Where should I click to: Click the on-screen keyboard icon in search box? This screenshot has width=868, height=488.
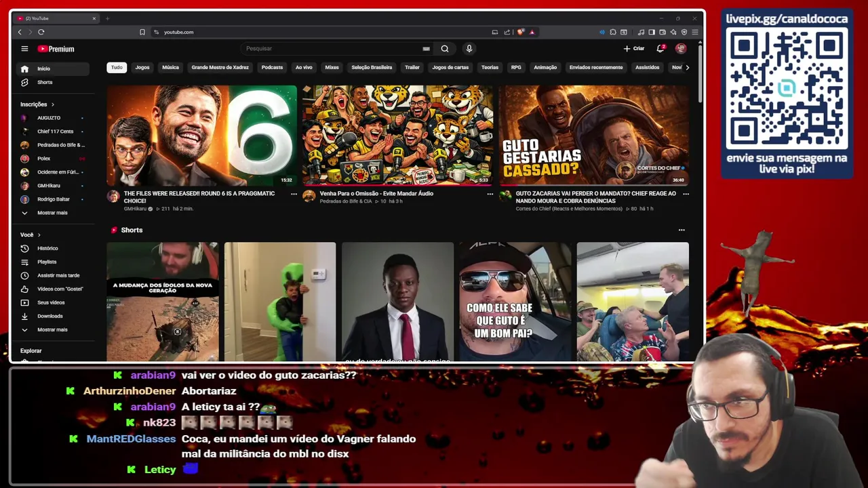click(x=426, y=49)
